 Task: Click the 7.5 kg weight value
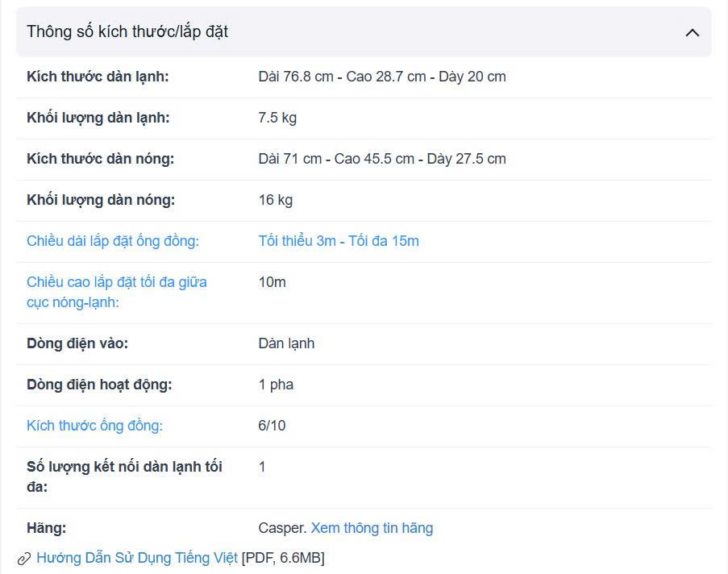pos(277,118)
